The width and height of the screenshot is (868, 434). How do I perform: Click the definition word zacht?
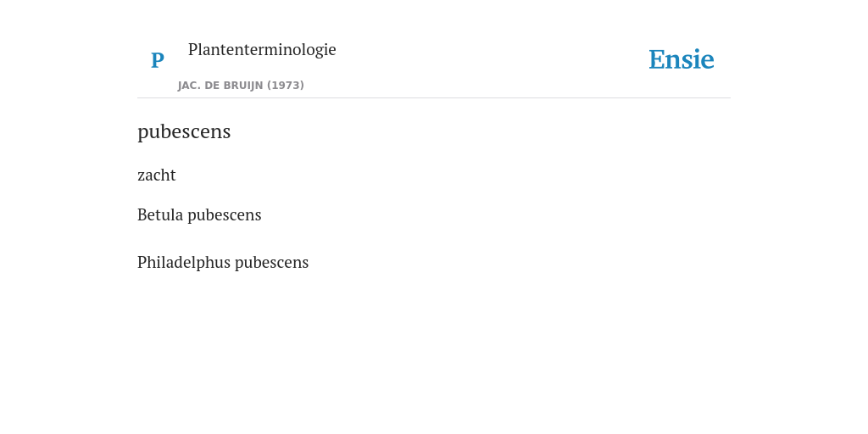point(157,175)
